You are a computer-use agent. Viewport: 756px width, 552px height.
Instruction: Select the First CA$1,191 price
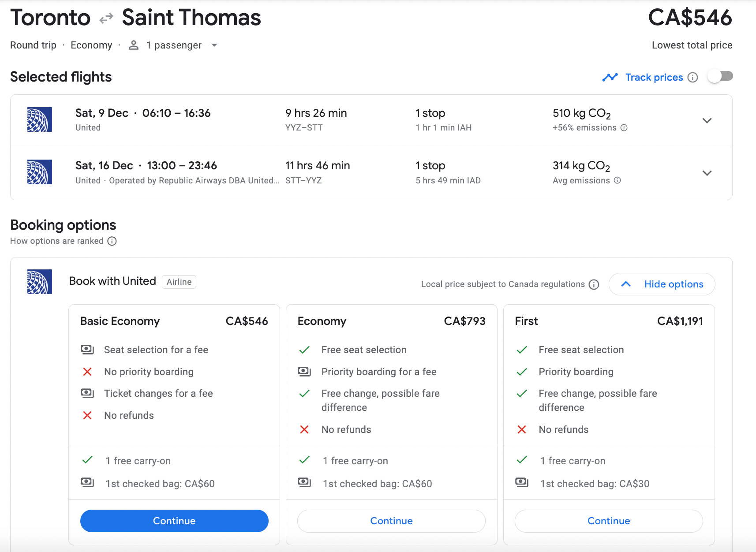(680, 321)
